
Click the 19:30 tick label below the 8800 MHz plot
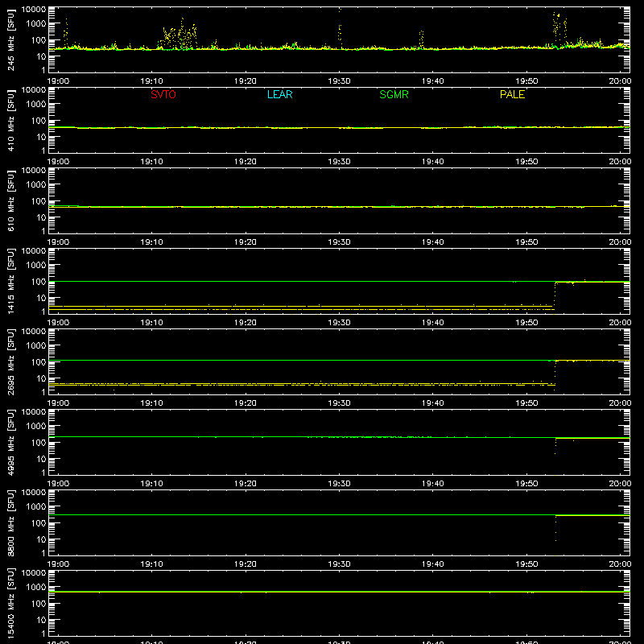click(339, 564)
